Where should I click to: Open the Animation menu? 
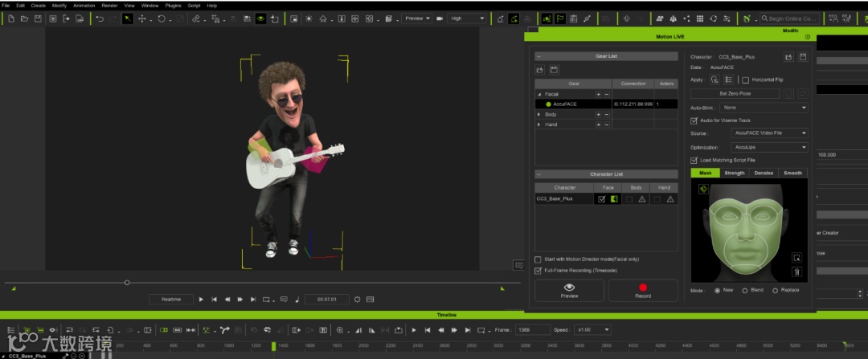84,5
